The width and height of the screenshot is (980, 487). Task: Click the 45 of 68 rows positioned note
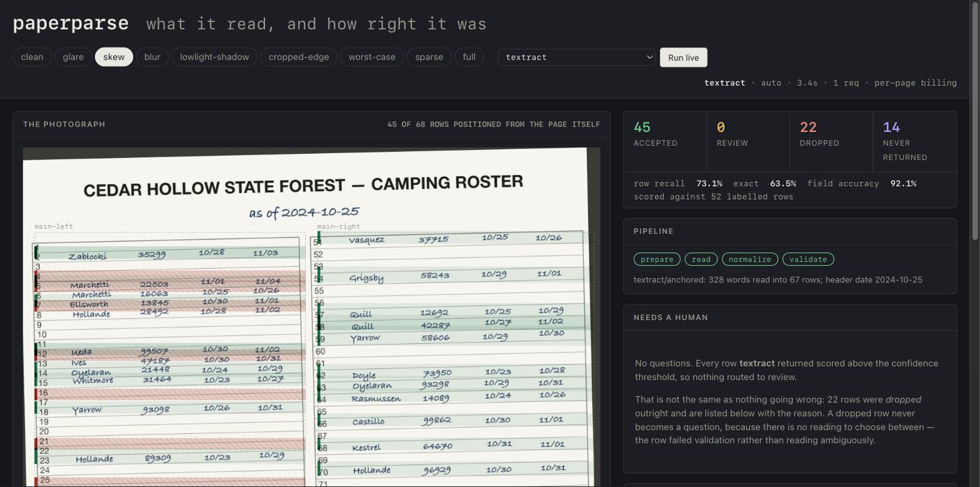(x=494, y=124)
